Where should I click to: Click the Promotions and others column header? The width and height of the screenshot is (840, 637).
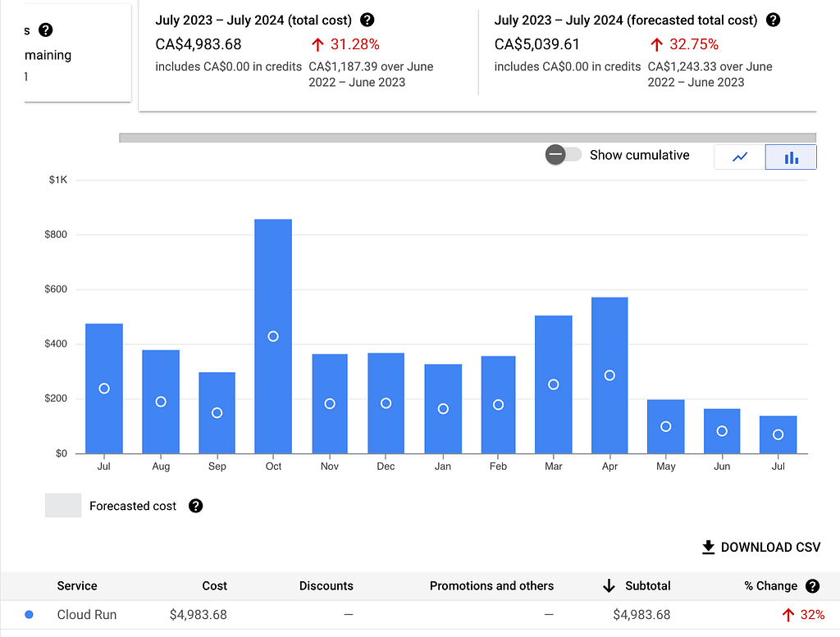point(492,586)
